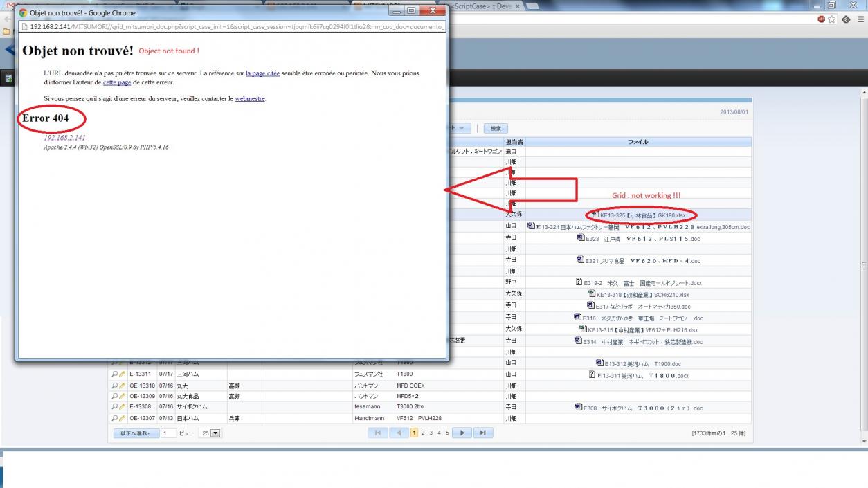Go to grid page 3

tap(431, 433)
